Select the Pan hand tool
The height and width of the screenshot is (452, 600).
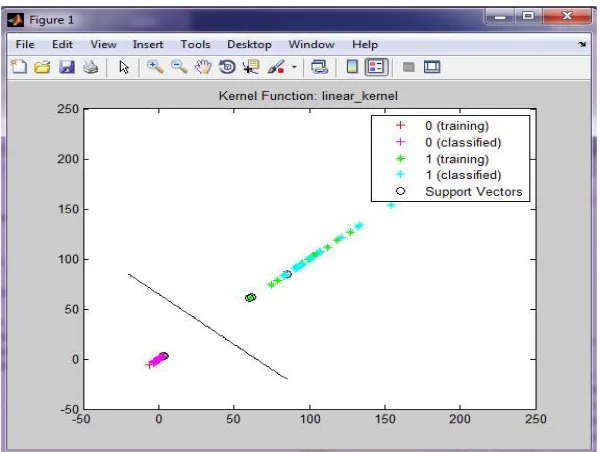click(x=203, y=67)
